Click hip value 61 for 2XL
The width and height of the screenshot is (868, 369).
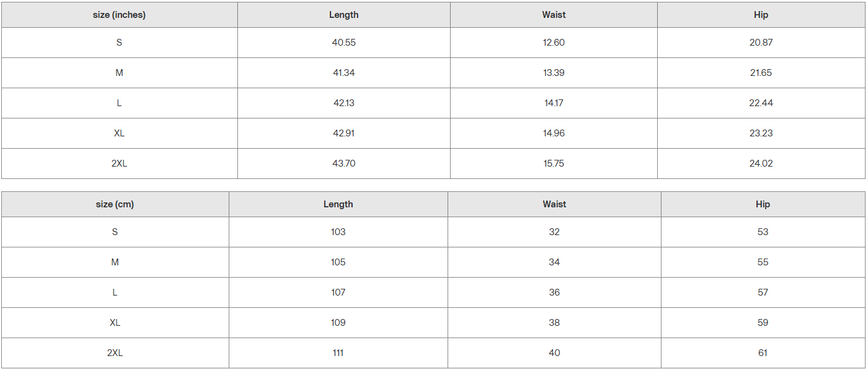pos(763,353)
